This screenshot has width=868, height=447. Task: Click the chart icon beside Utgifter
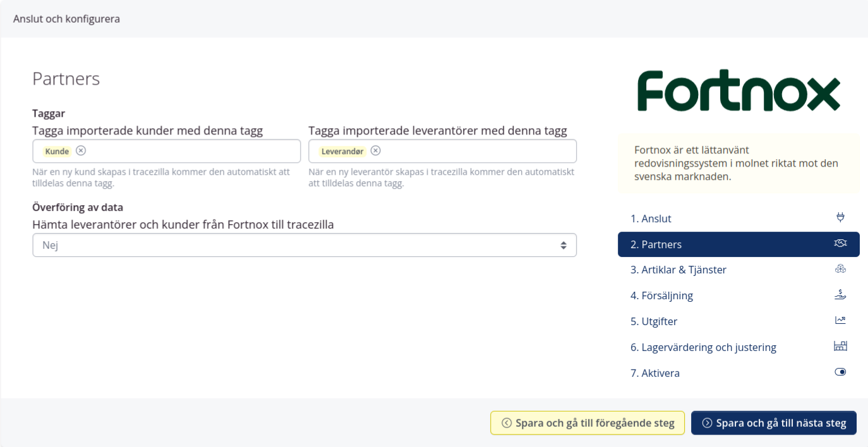(x=840, y=321)
